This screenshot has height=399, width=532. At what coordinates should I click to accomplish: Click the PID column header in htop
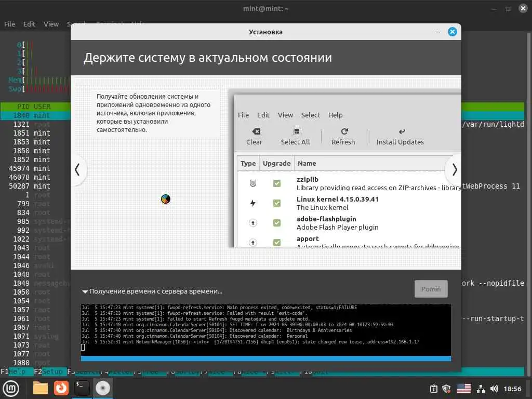(23, 107)
